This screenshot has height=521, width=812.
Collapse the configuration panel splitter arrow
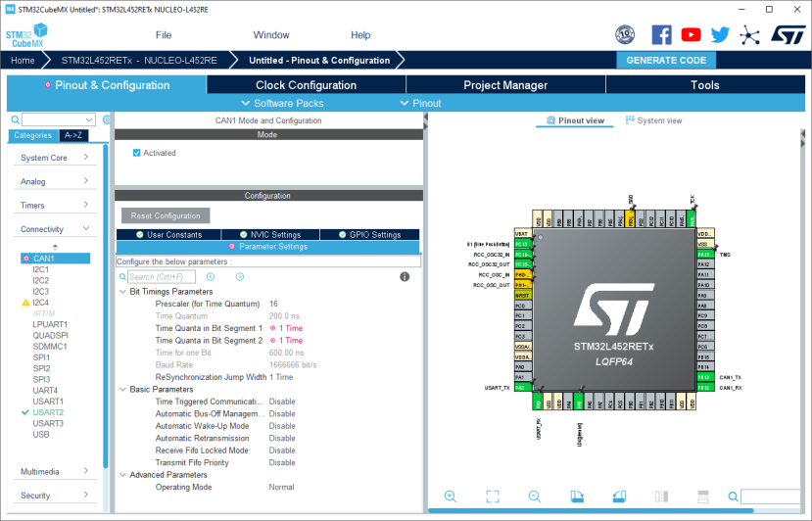(426, 118)
